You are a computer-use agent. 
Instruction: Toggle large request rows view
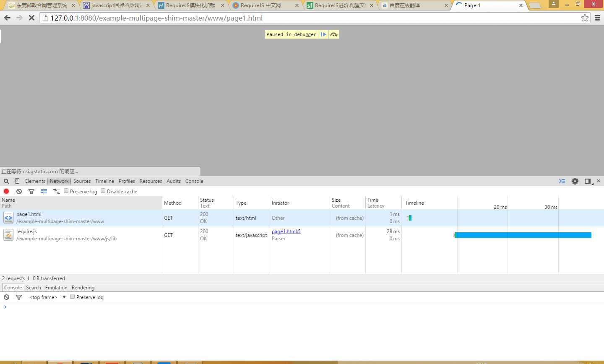[44, 191]
